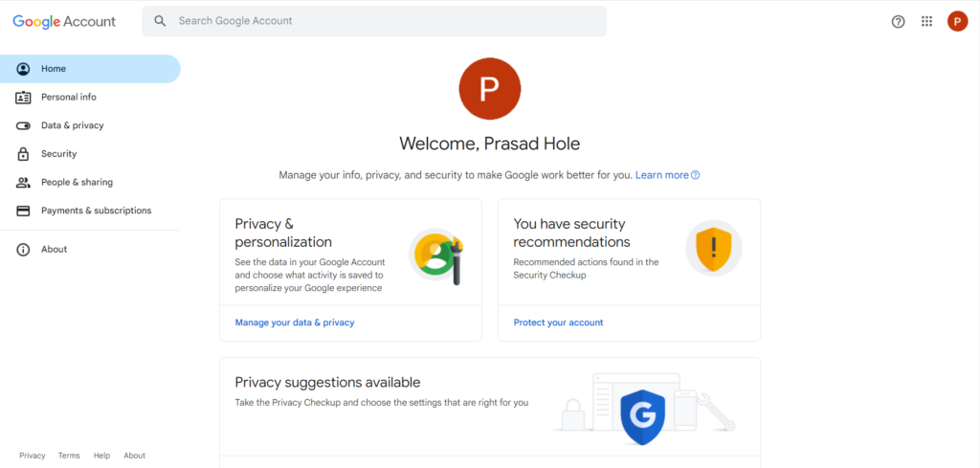Click the orange security warning shield icon
This screenshot has height=468, width=980.
pyautogui.click(x=714, y=248)
